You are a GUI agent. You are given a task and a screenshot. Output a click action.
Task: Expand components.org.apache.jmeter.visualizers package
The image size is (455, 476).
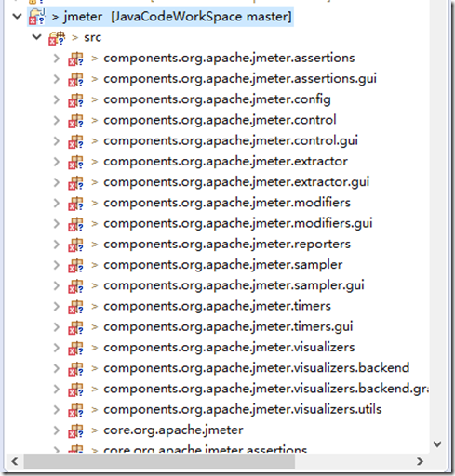(x=57, y=348)
